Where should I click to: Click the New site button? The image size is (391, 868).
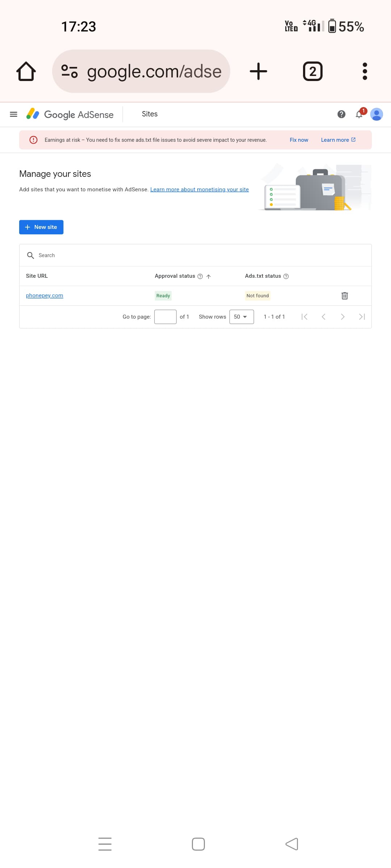[41, 227]
